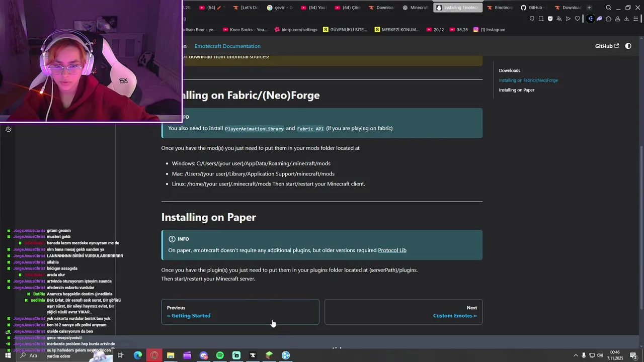Open the Minecraft launcher taskbar icon

point(269,355)
